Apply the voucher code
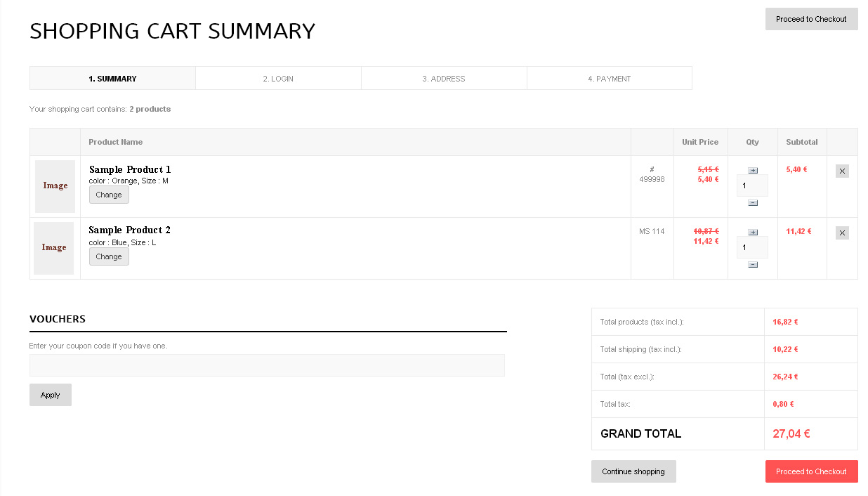The image size is (868, 496). click(x=51, y=395)
